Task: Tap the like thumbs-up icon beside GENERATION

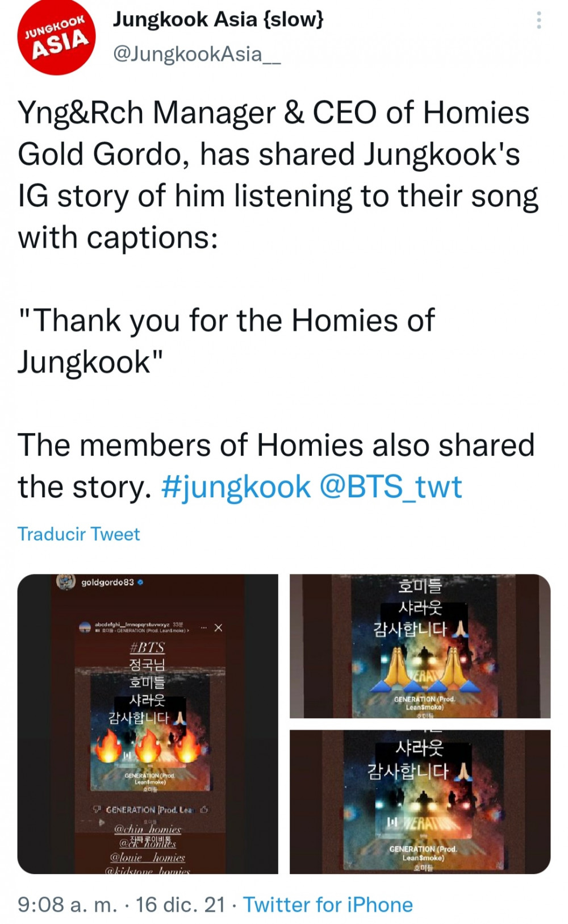Action: (204, 809)
